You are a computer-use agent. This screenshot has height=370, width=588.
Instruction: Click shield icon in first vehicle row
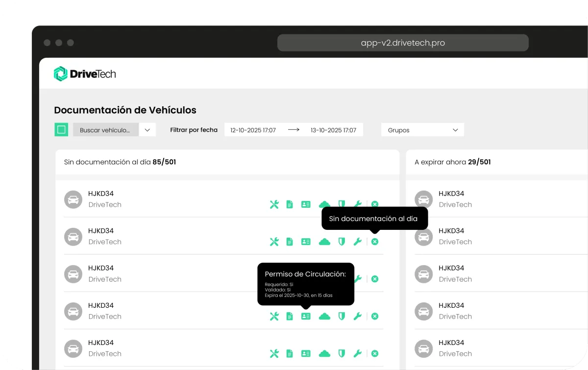tap(342, 204)
